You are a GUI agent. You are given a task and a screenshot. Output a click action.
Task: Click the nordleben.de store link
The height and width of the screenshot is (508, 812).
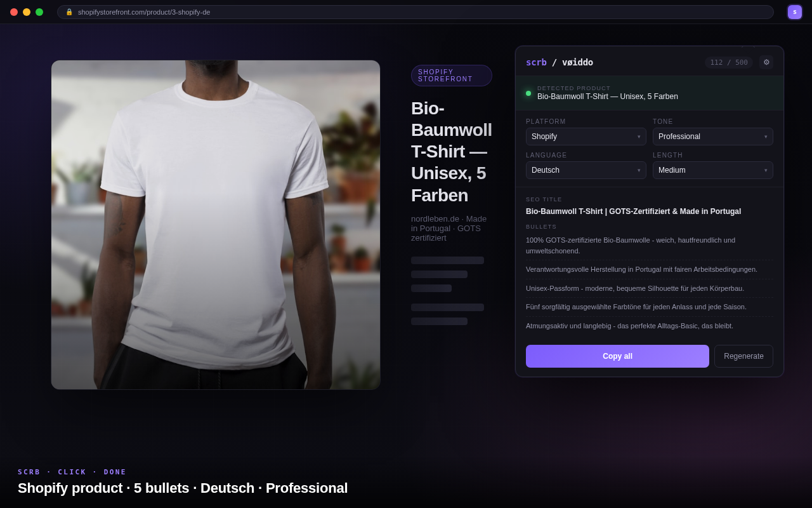435,218
